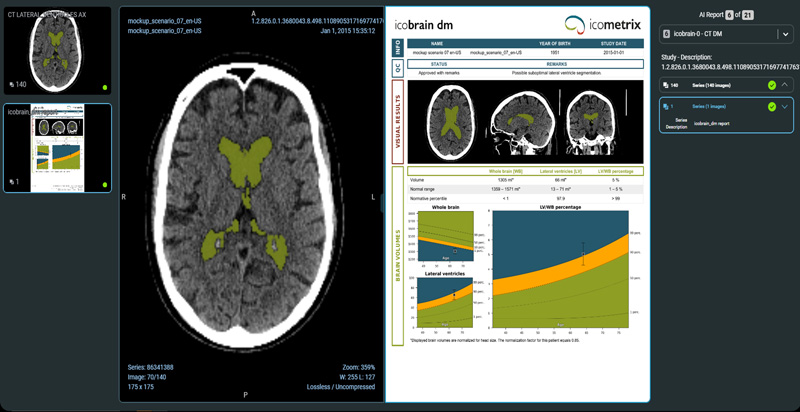Click the Study - Description UID text

pyautogui.click(x=728, y=67)
